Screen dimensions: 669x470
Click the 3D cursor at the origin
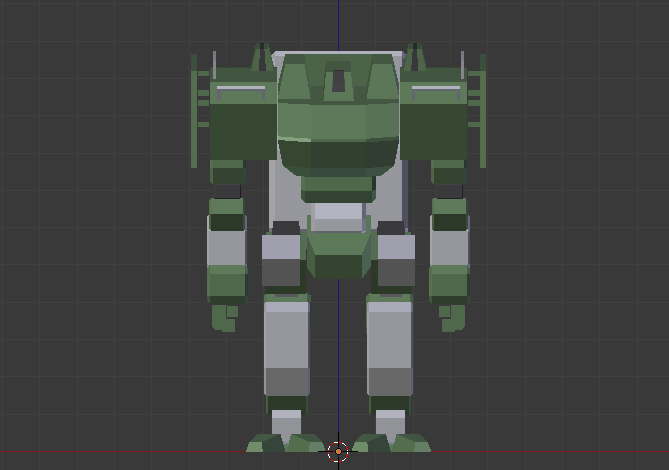click(338, 451)
